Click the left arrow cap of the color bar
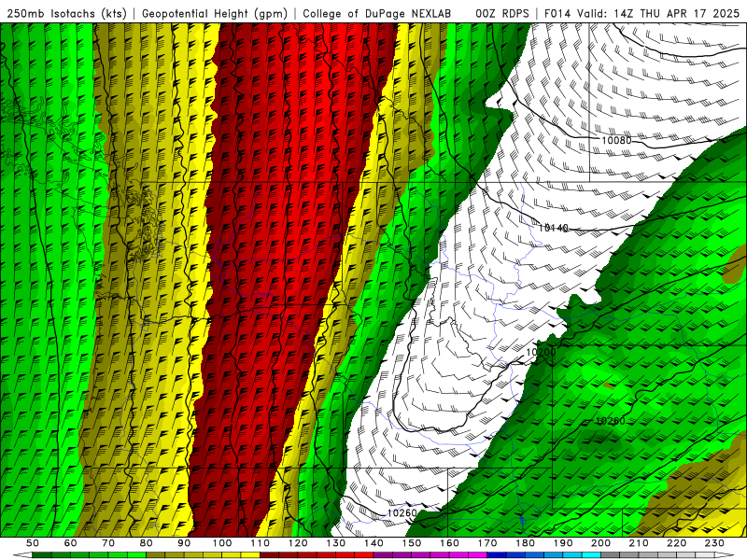 click(x=22, y=555)
